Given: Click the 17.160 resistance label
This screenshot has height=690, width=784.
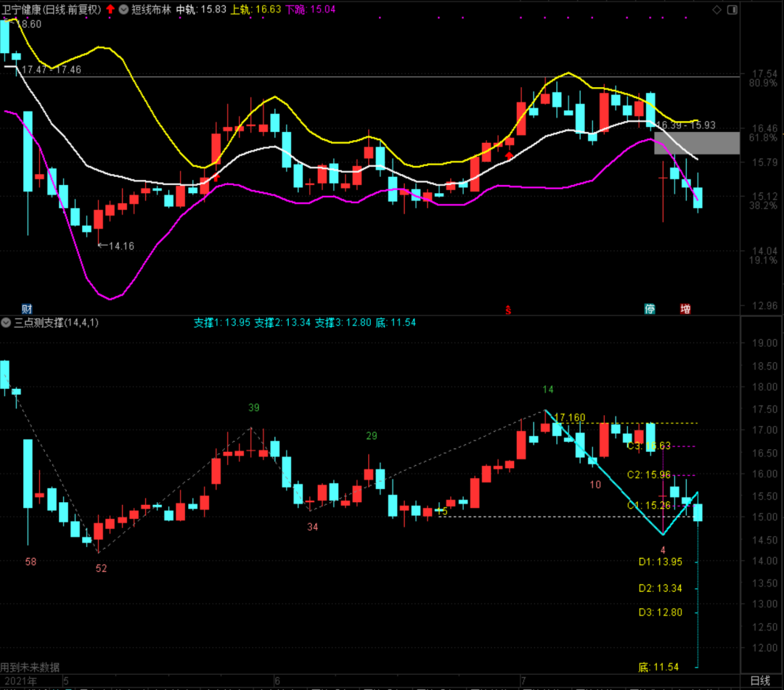Looking at the screenshot, I should click(570, 417).
